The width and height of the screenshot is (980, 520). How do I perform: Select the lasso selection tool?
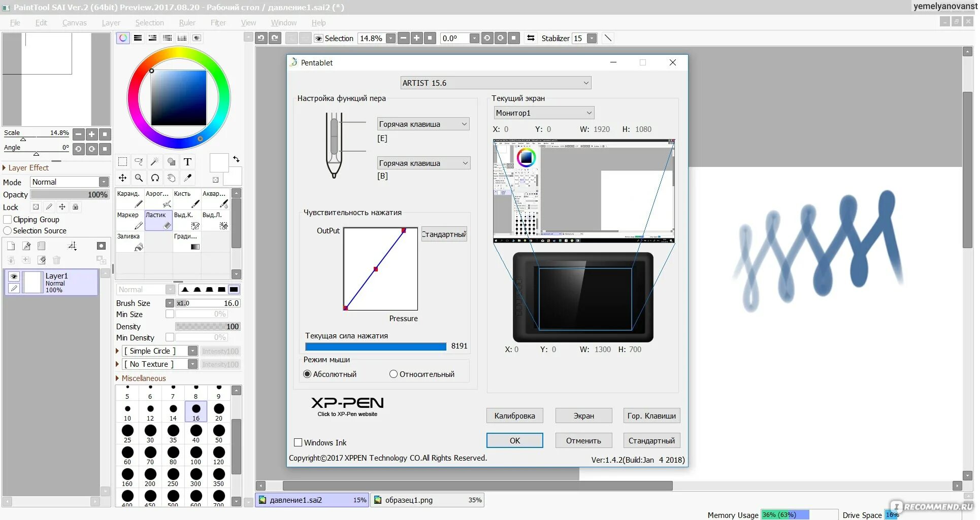pyautogui.click(x=139, y=162)
